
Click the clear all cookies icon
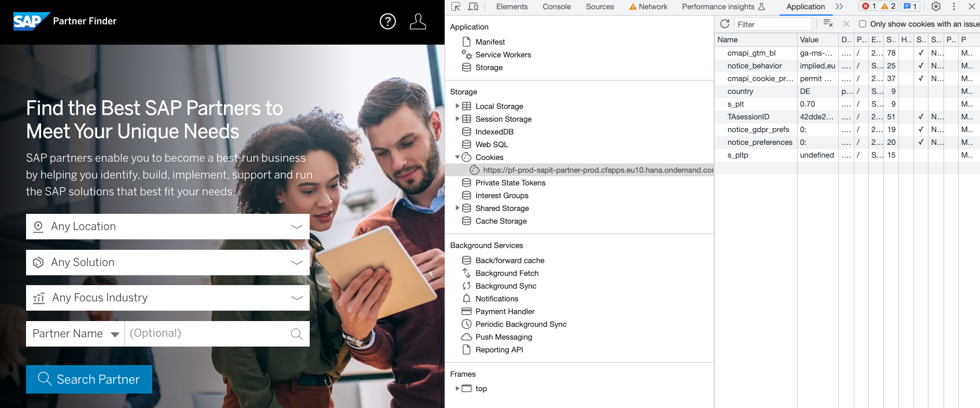[828, 24]
